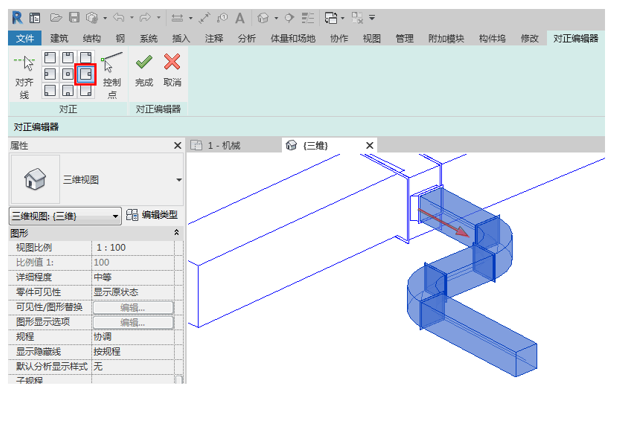The width and height of the screenshot is (617, 421).
Task: Open the 3D view dropdown arrow
Action: click(x=276, y=18)
